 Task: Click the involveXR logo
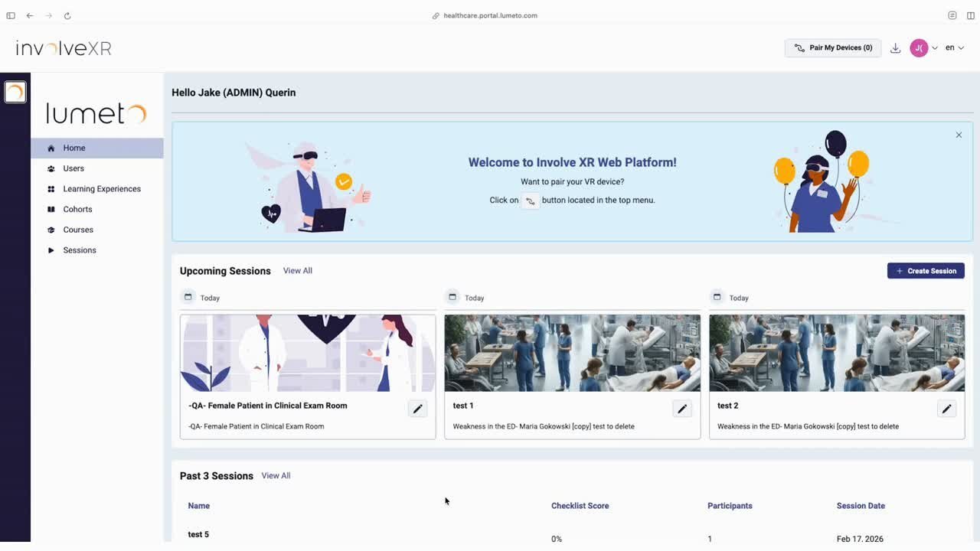(x=64, y=48)
